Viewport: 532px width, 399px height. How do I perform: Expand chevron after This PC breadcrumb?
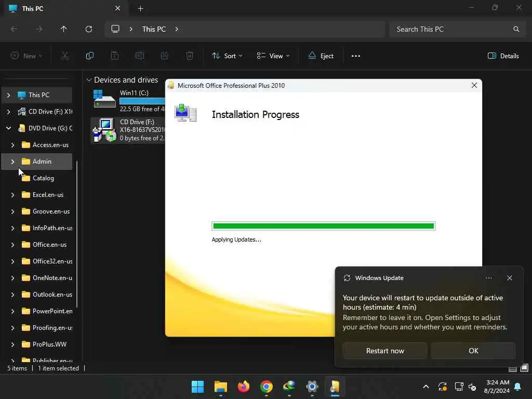tap(177, 29)
